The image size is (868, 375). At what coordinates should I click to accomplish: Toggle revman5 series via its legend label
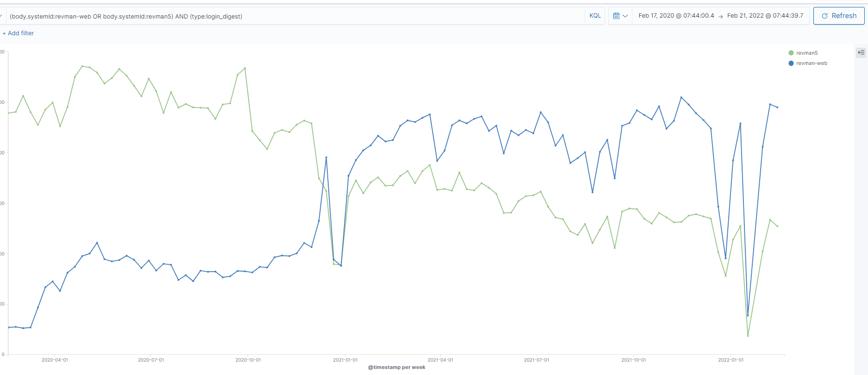click(807, 53)
